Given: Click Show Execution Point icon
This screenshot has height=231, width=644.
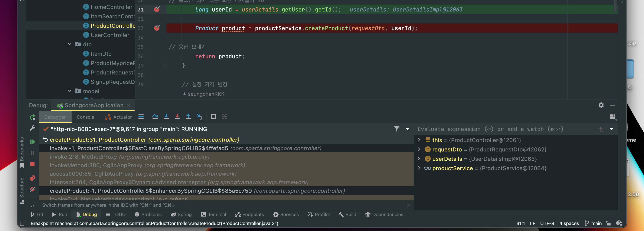Looking at the screenshot, I should [x=141, y=117].
